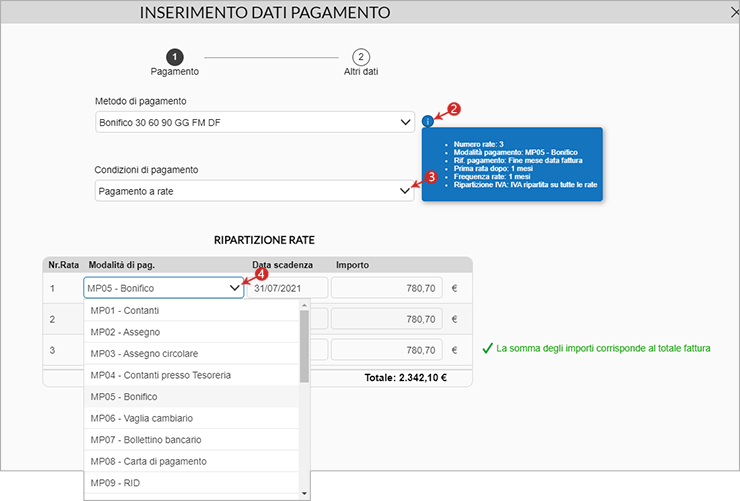Click the Importo column header
The width and height of the screenshot is (740, 501).
353,265
